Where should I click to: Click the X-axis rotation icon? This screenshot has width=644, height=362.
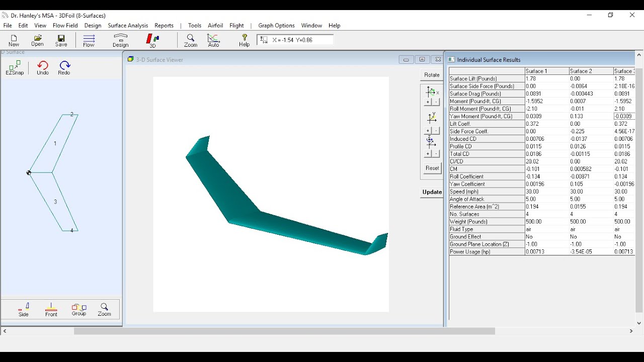[432, 92]
